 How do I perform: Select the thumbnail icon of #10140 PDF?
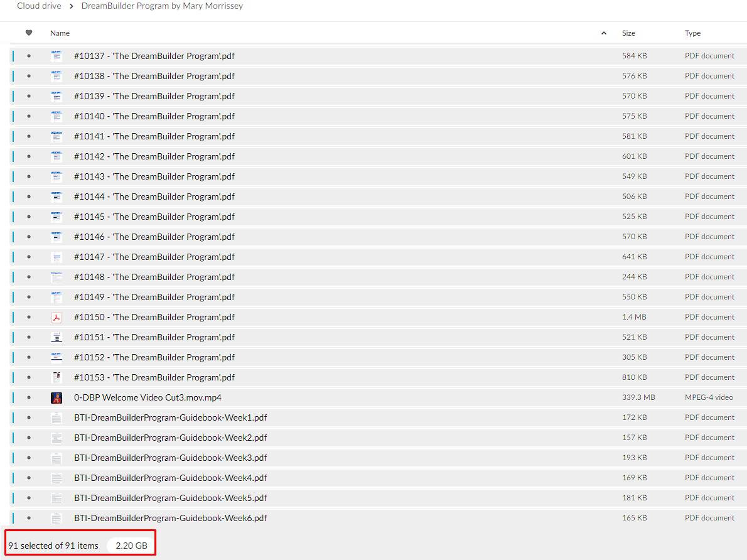click(56, 116)
